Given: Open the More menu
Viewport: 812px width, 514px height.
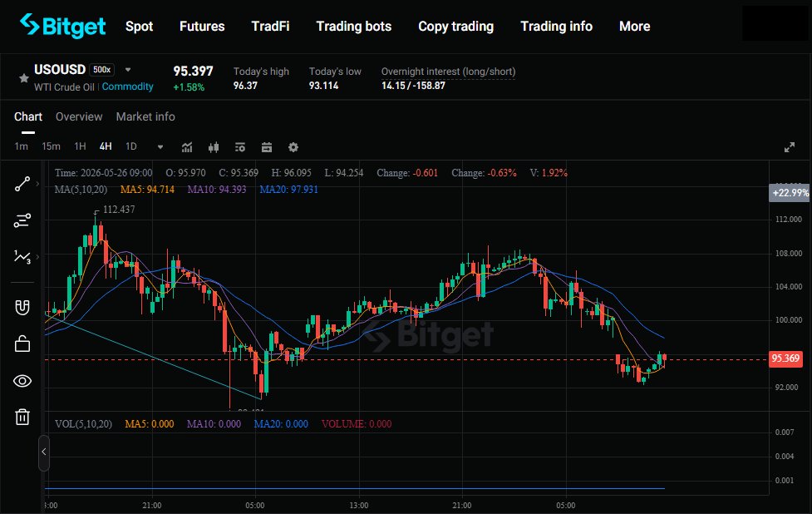Looking at the screenshot, I should click(634, 27).
